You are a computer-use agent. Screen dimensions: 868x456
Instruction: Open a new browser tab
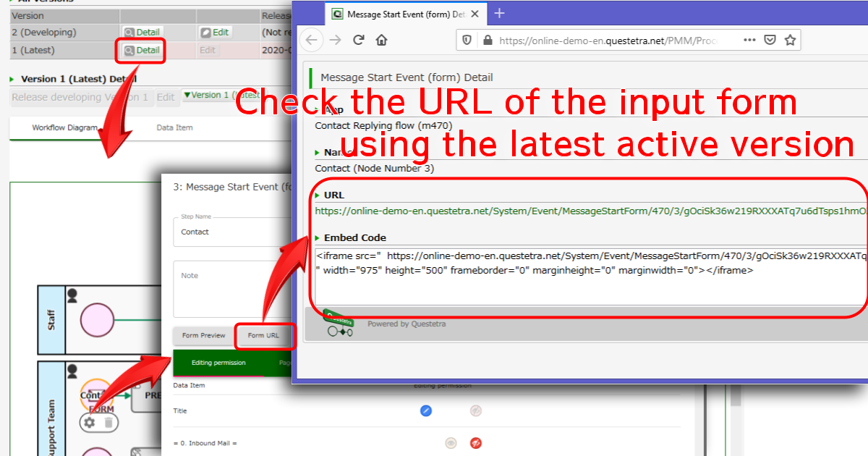pyautogui.click(x=499, y=14)
